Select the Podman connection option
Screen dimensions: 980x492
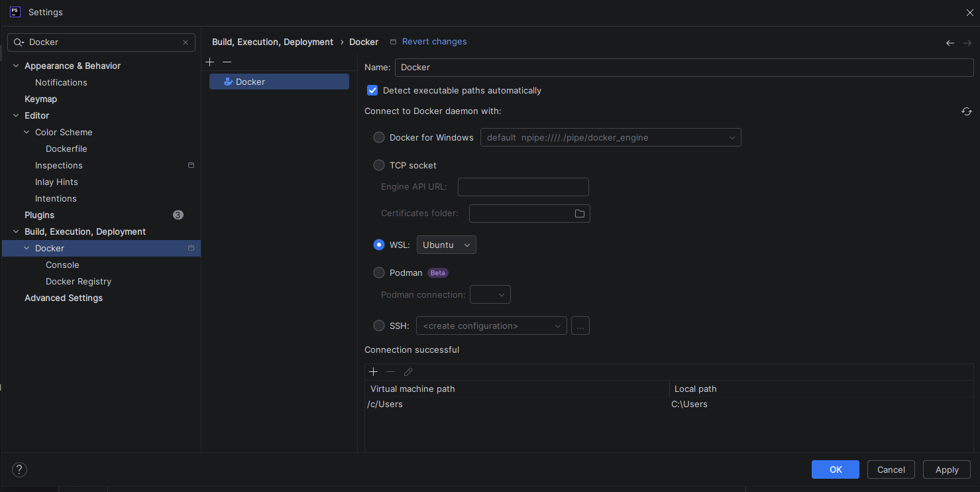379,273
